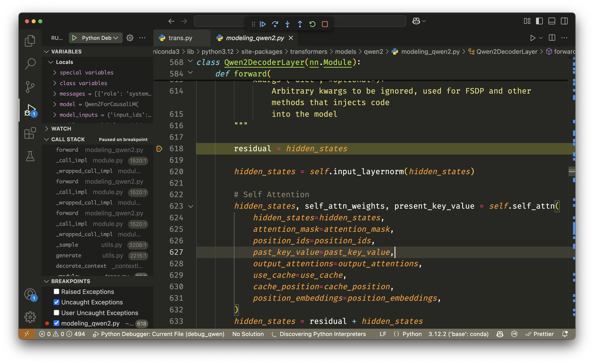Click the remote window indicator in status bar
This screenshot has height=364, width=594.
27,334
